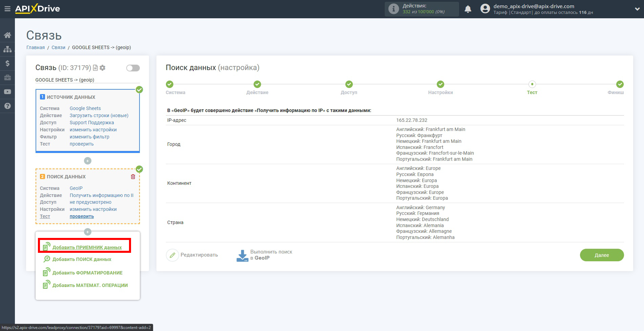
Task: Click Получить информацию по IP link
Action: 102,195
